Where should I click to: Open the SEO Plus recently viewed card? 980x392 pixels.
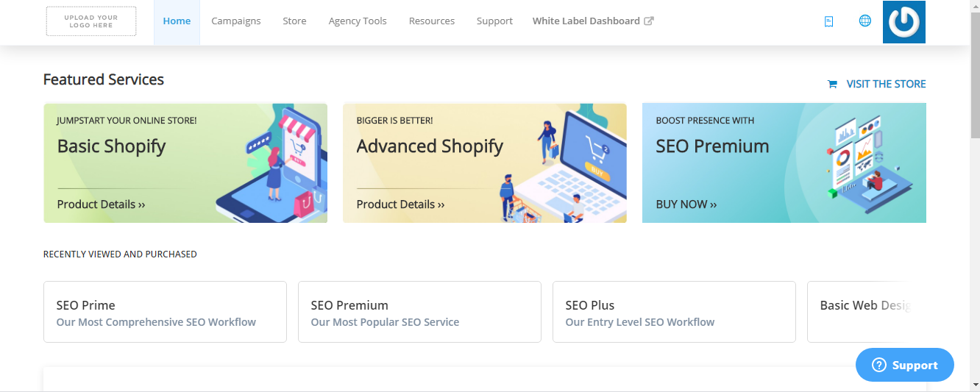tap(674, 312)
